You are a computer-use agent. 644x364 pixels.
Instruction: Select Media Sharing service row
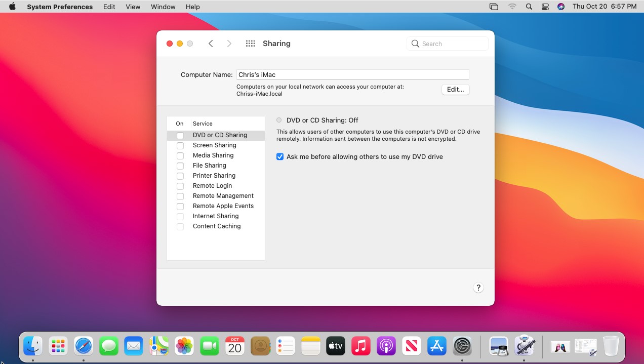216,155
